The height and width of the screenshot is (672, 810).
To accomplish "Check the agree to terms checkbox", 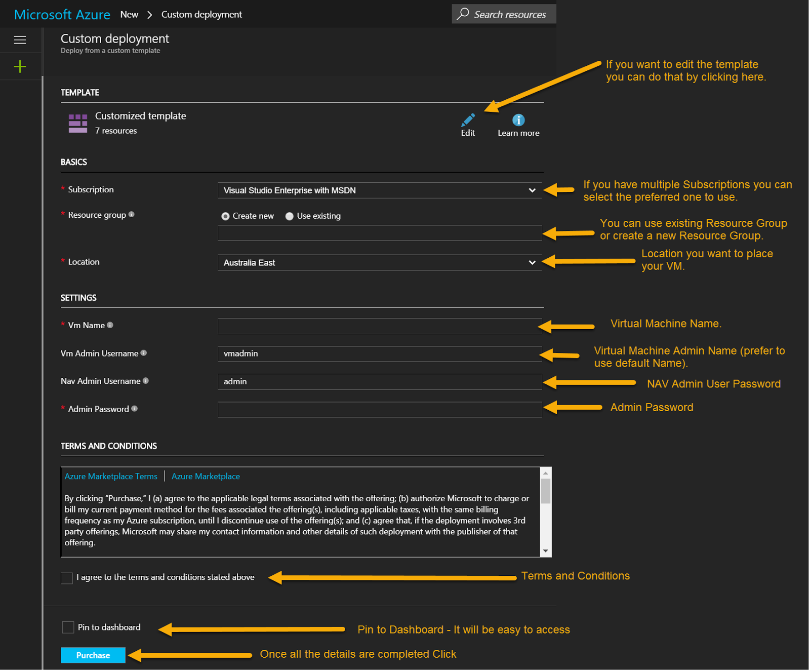I will click(67, 578).
